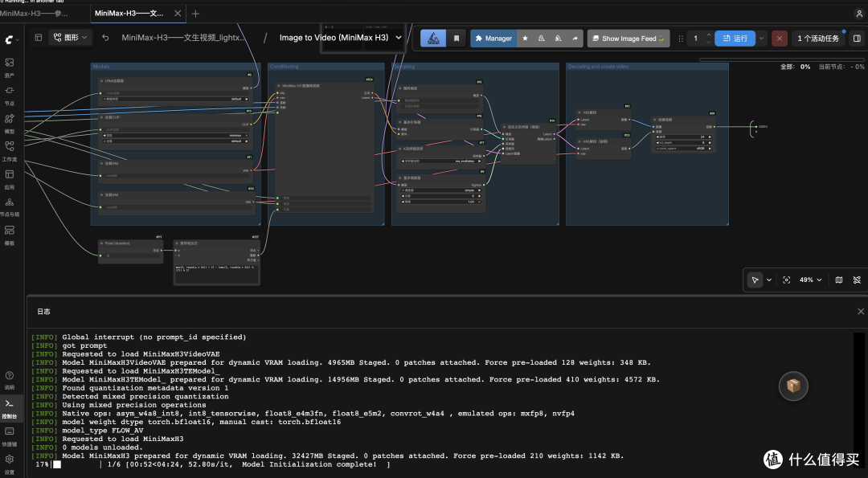Screen dimensions: 868x478
Task: Open the res_multistep sampler dropdown
Action: [x=440, y=161]
